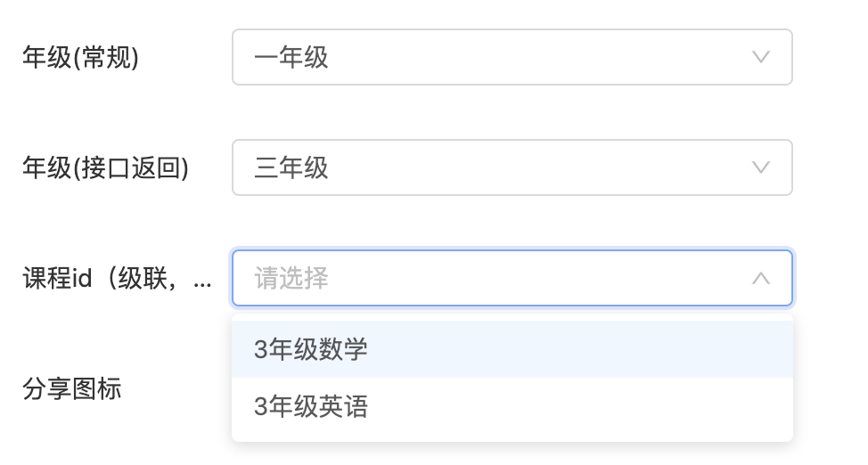The height and width of the screenshot is (465, 868).
Task: Click the 课程id（级联 field label
Action: tap(107, 279)
